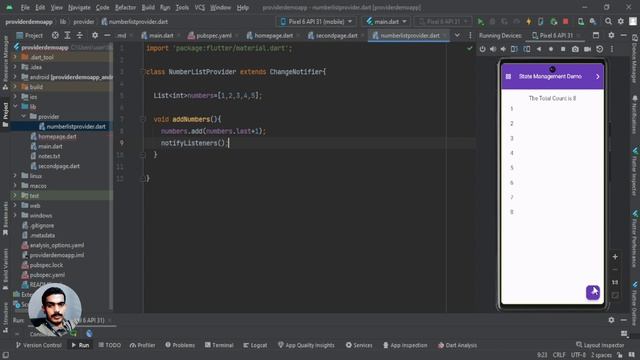The image size is (640, 360).
Task: Click emulator Home circle button
Action: click(551, 49)
